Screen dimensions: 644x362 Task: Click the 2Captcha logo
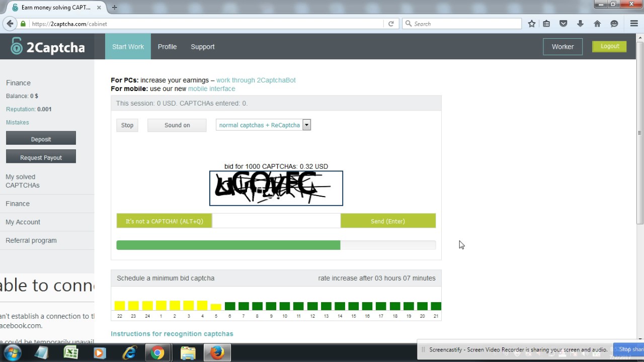click(x=47, y=47)
